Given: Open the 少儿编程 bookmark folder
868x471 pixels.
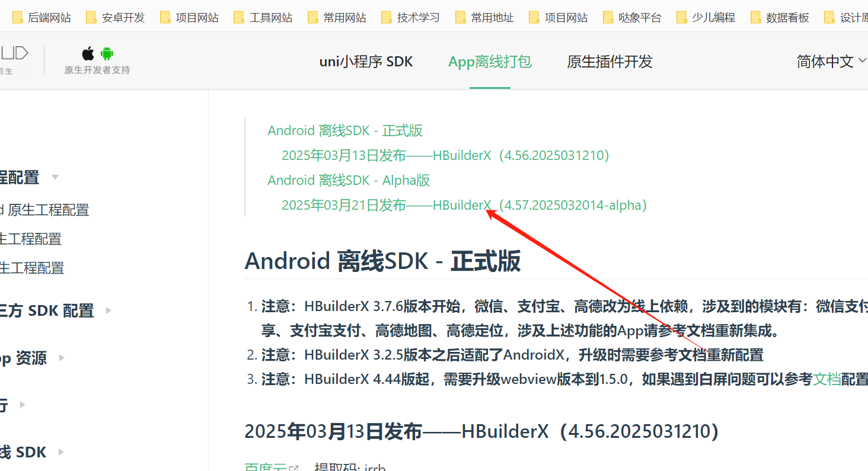Looking at the screenshot, I should click(706, 17).
